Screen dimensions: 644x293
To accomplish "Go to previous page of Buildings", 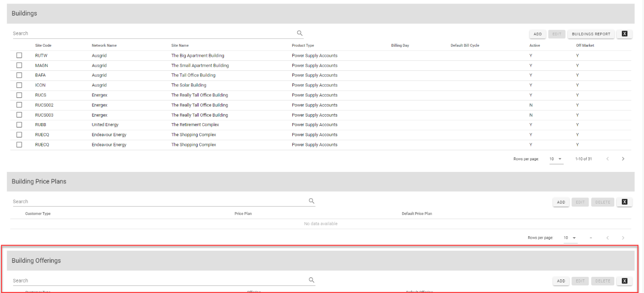I will pos(607,159).
